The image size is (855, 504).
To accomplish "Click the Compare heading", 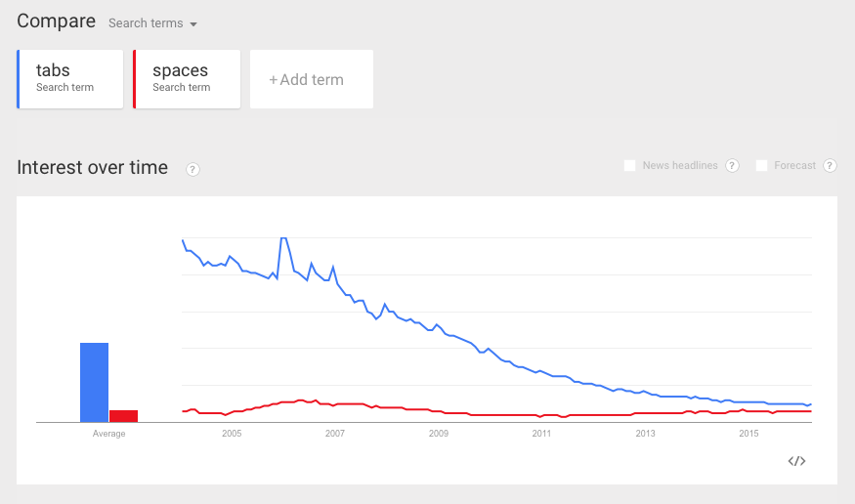I will click(57, 21).
